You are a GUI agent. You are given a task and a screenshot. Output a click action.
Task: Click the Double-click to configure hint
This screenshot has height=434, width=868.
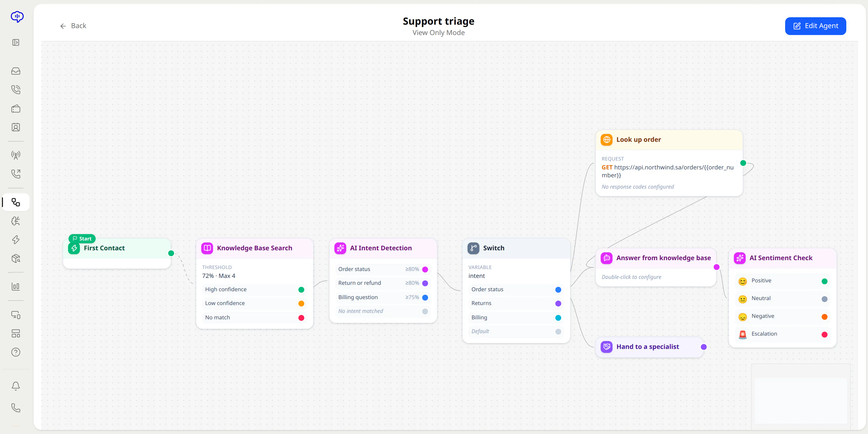[x=631, y=277]
